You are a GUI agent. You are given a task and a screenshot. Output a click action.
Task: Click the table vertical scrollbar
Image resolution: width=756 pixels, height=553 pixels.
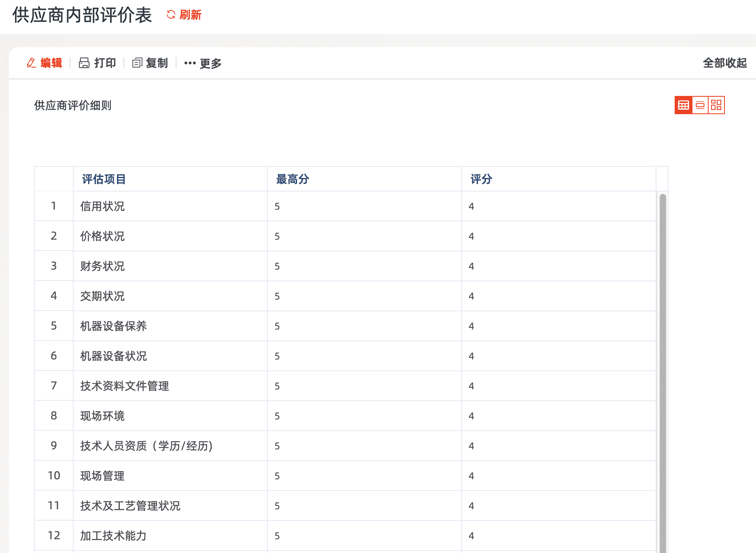663,372
